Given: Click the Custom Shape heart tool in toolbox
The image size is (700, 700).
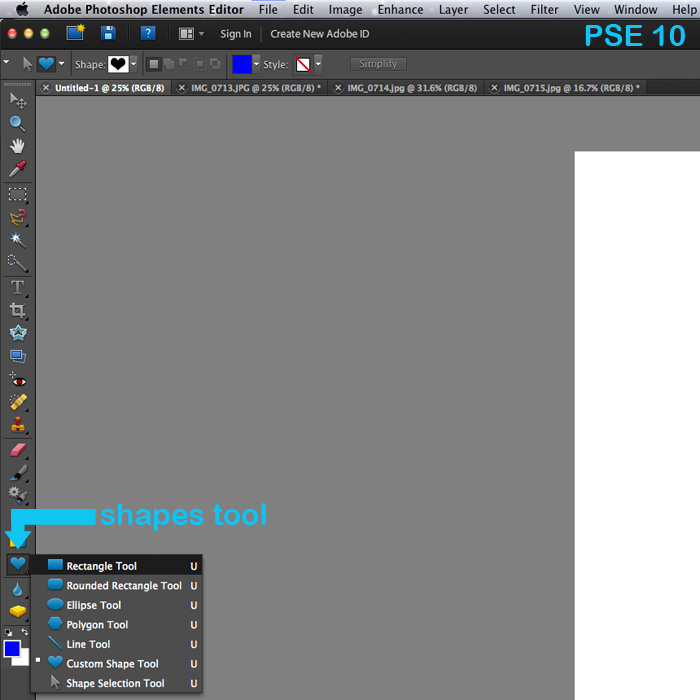Looking at the screenshot, I should pyautogui.click(x=18, y=564).
